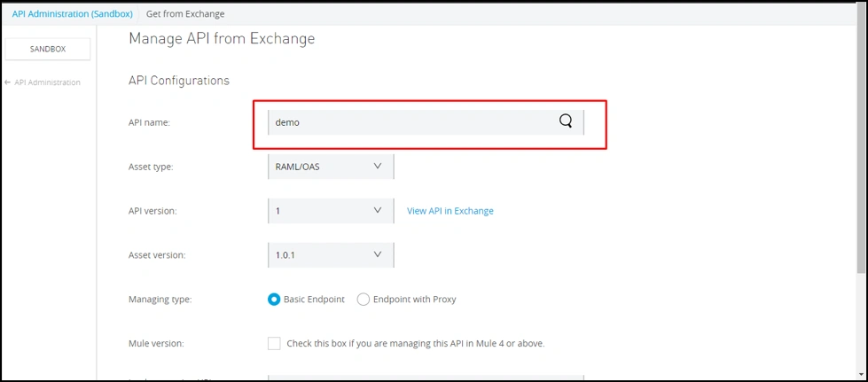
Task: Focus the API name field containing demo
Action: (408, 122)
